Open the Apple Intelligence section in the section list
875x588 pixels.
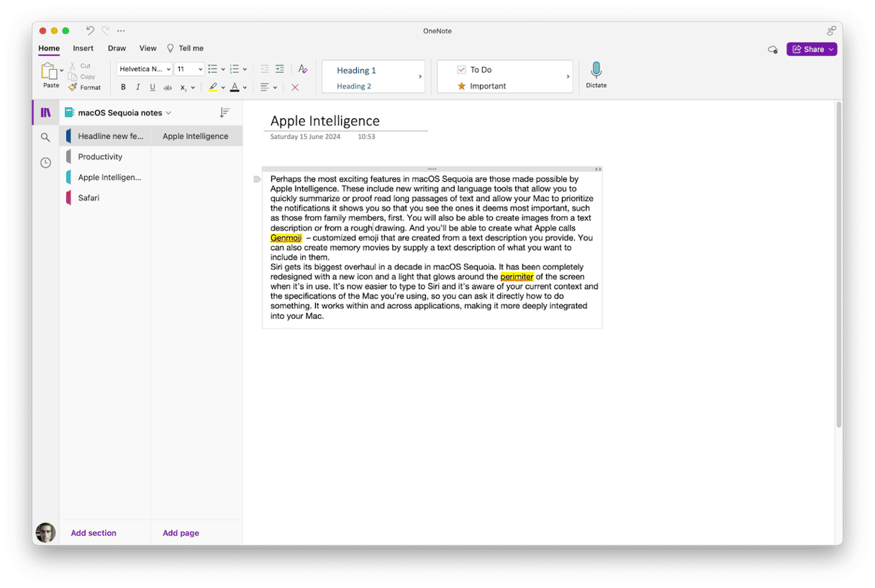tap(106, 177)
